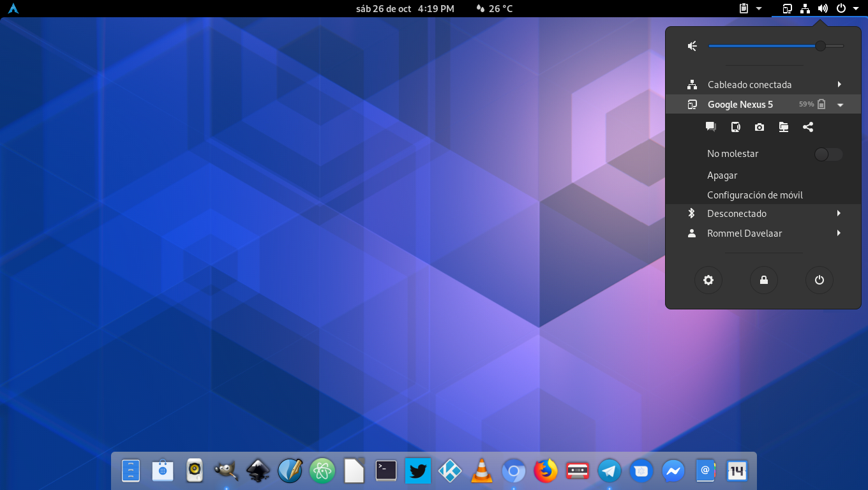
Task: Adjust the volume slider in the system menu
Action: [776, 46]
